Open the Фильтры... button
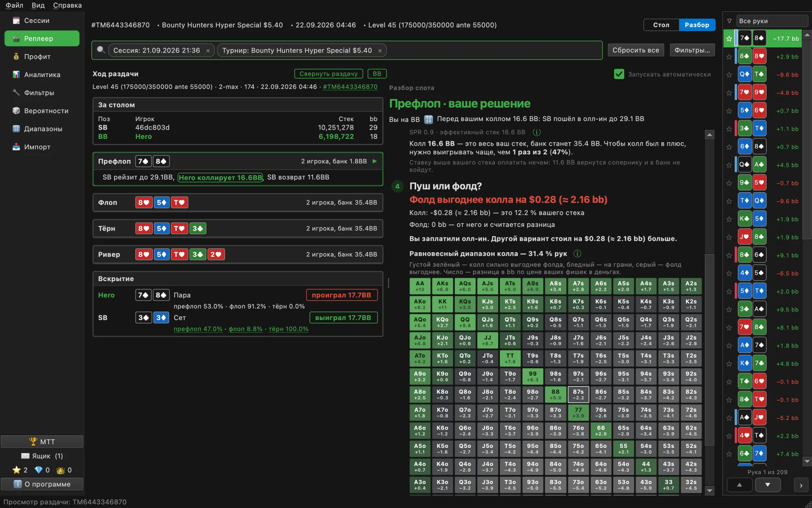 click(x=692, y=50)
